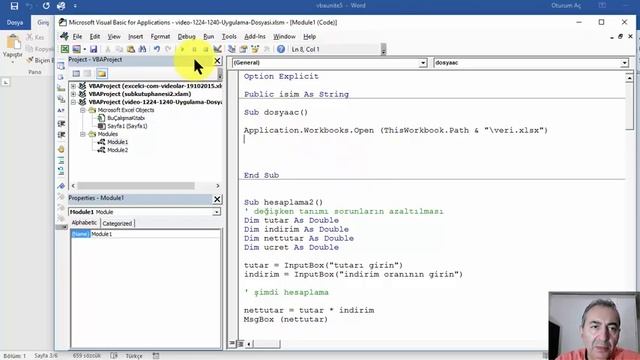The width and height of the screenshot is (640, 360).
Task: Click the code window vertical scrollbar thumb
Action: coord(629,105)
